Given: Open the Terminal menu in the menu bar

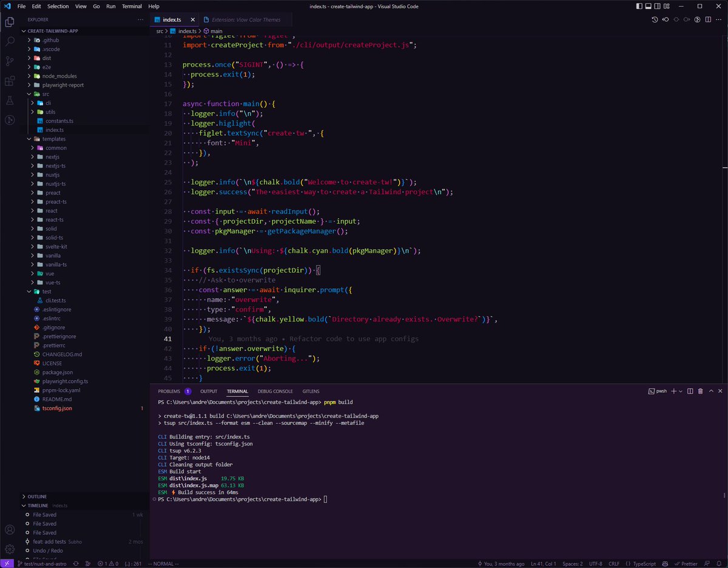Looking at the screenshot, I should pos(132,7).
